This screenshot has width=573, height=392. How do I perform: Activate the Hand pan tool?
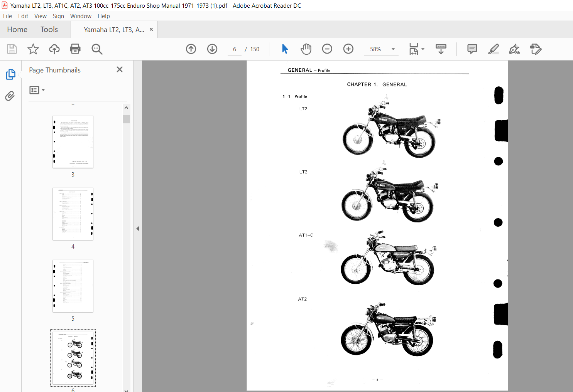(306, 49)
